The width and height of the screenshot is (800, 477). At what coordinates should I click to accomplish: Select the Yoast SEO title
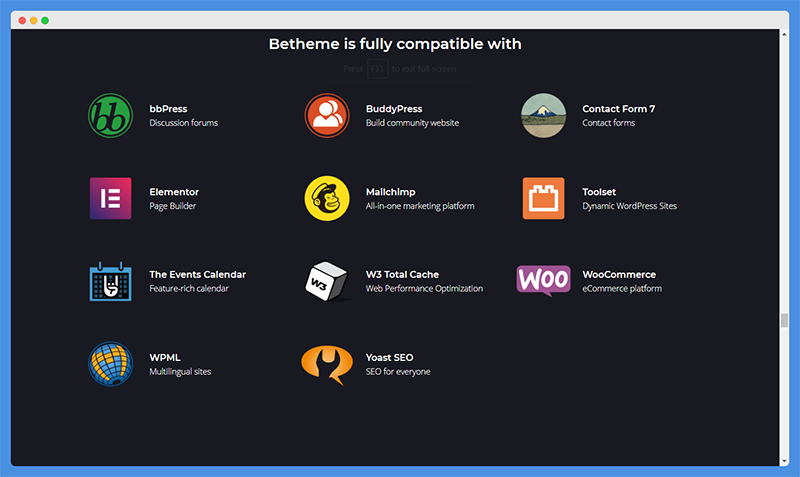tap(389, 358)
